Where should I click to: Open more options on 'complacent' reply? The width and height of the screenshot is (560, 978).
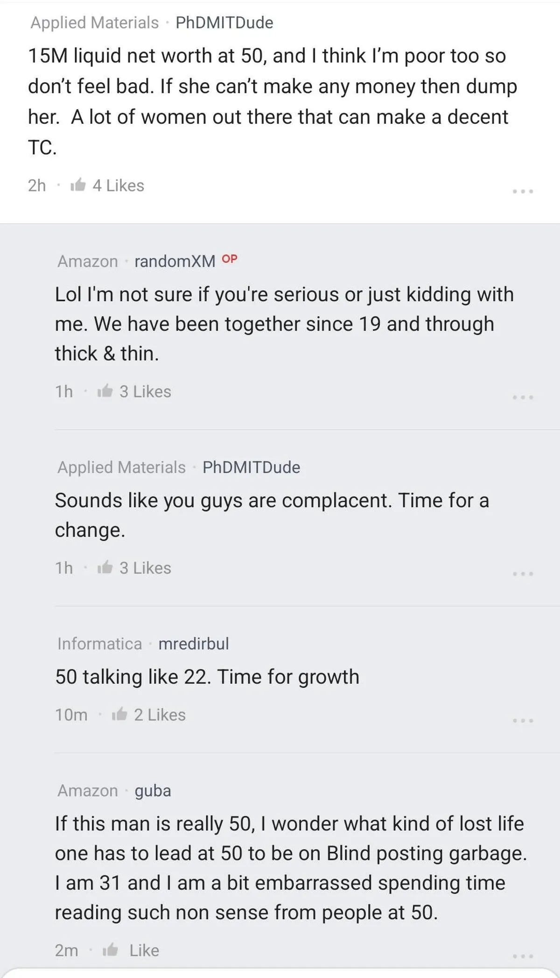[x=523, y=574]
